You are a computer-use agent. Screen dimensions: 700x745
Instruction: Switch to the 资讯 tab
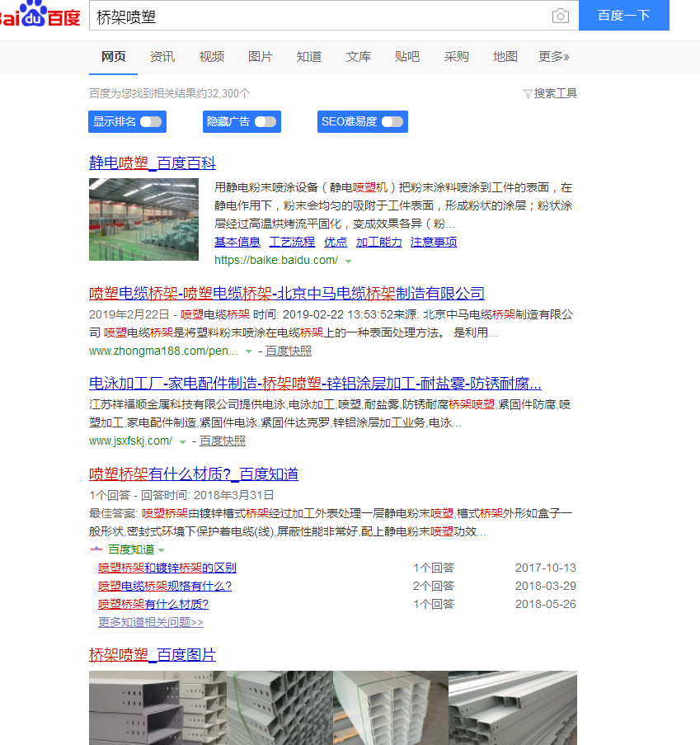pos(162,57)
